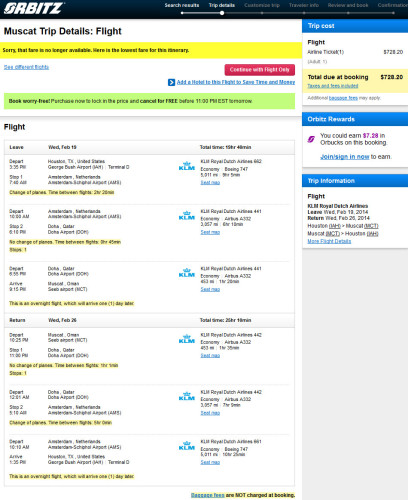Select the Trip details step

(x=222, y=5)
